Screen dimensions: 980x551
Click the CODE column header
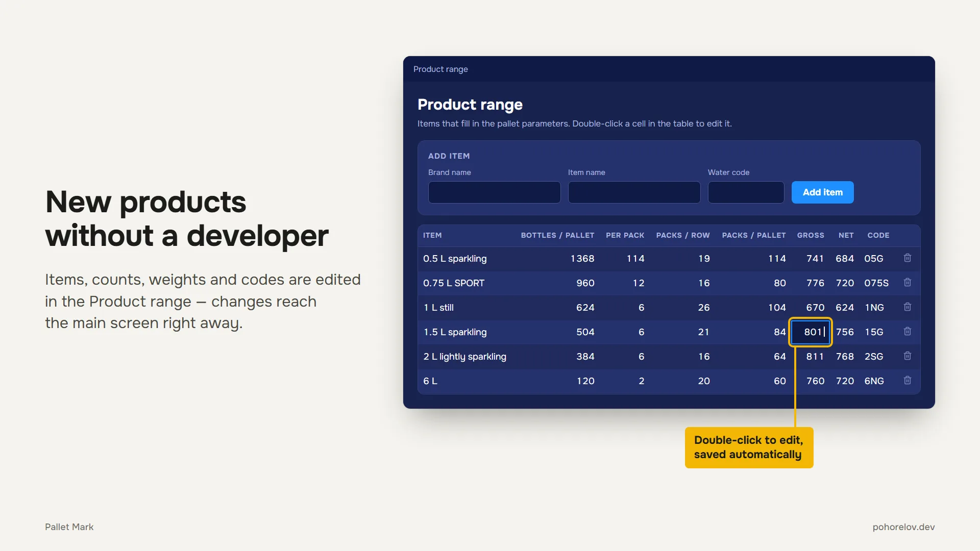point(878,235)
